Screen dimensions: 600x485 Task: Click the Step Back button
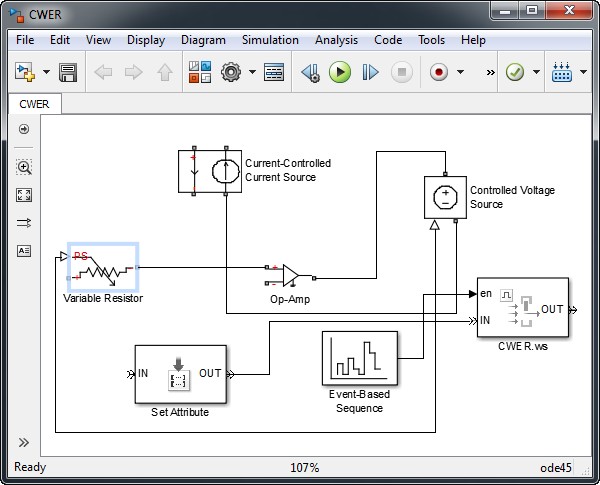[x=310, y=72]
